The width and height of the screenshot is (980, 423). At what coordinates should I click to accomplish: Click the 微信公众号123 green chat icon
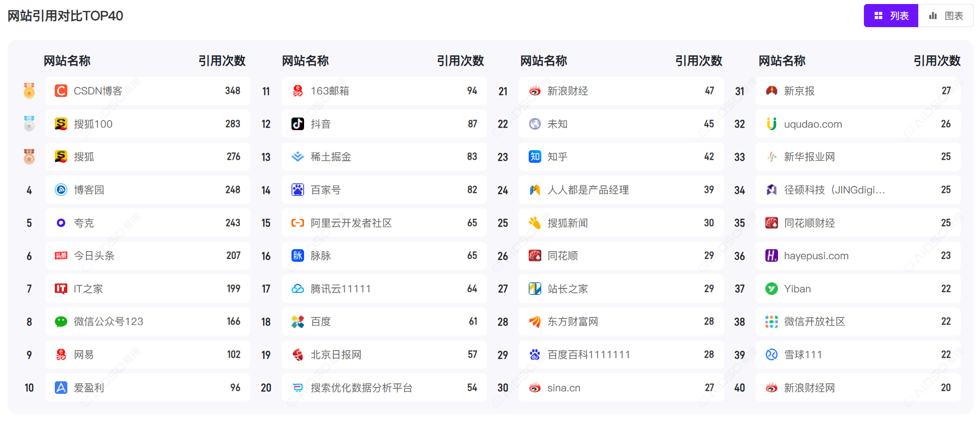[61, 322]
